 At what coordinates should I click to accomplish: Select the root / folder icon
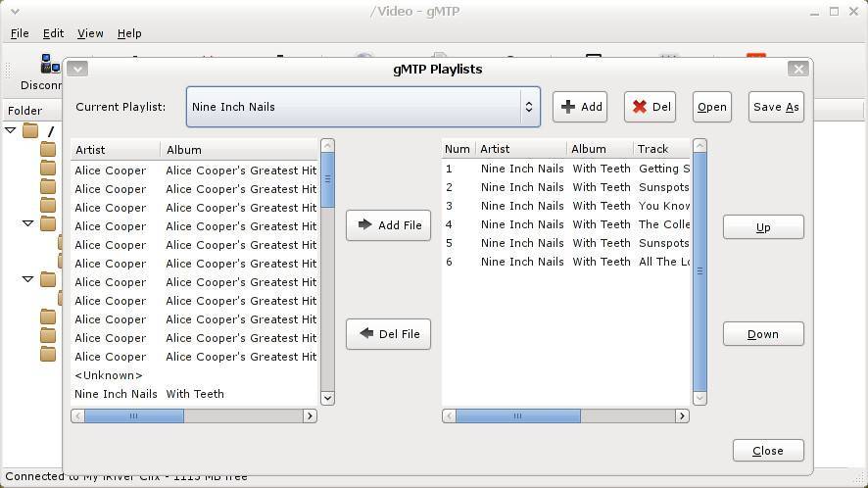31,130
